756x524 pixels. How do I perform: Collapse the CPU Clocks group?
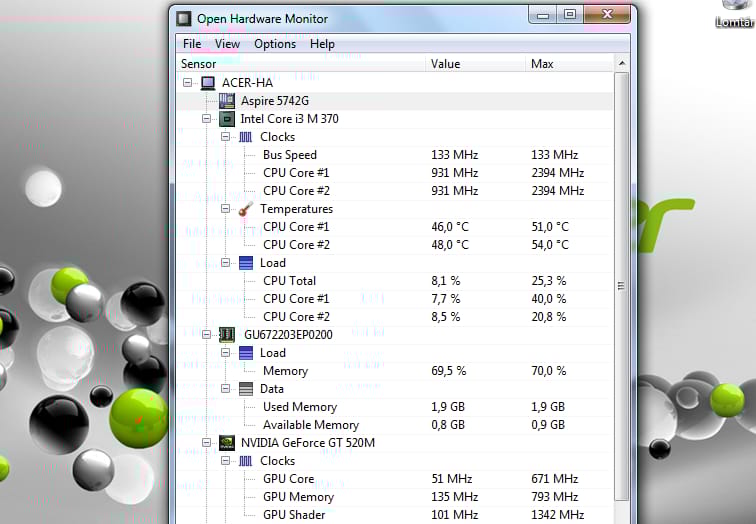click(225, 137)
